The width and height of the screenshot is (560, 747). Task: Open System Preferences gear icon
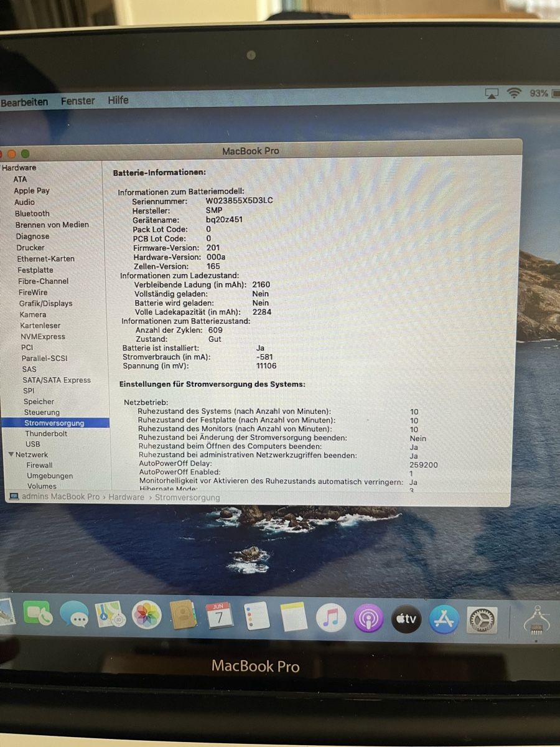pyautogui.click(x=482, y=621)
